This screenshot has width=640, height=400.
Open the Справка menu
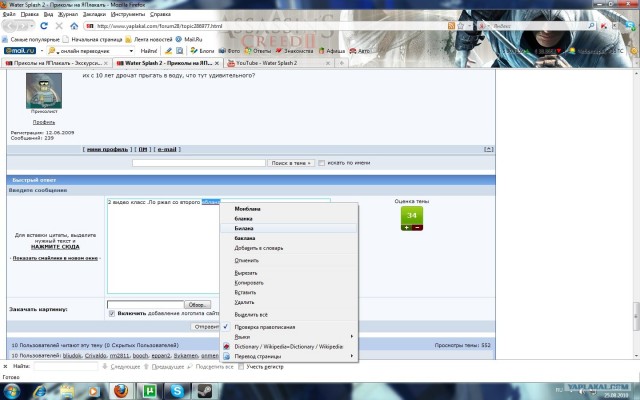[160, 14]
